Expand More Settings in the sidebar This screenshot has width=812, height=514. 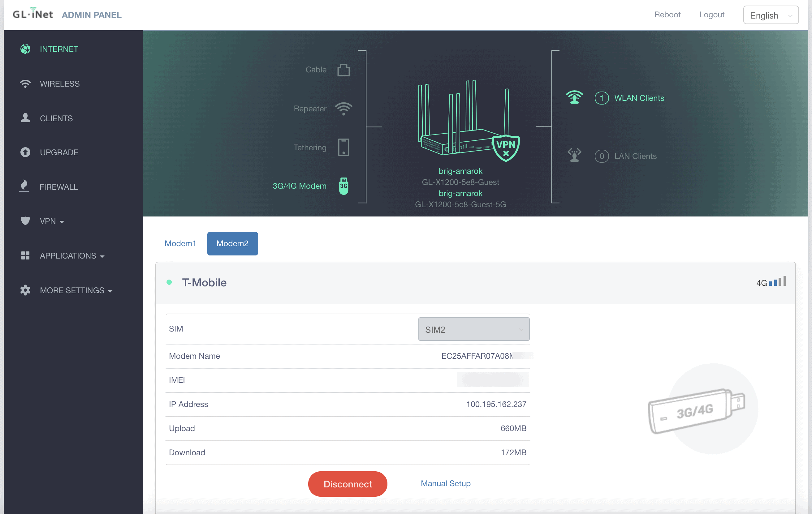point(76,290)
